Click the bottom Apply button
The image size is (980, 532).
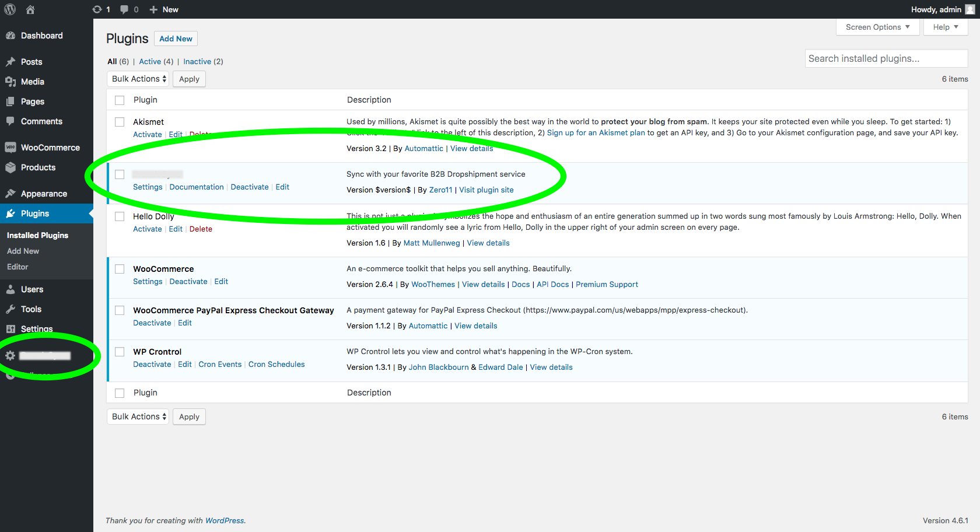tap(189, 416)
